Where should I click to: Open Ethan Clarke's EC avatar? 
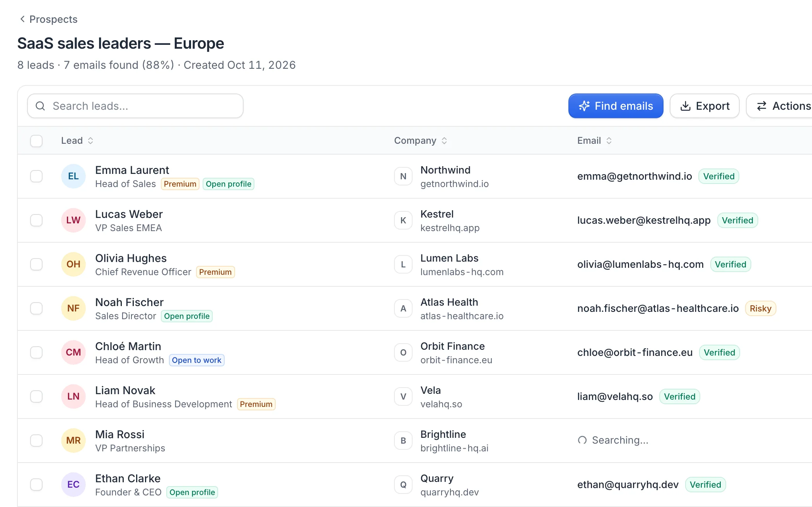click(73, 485)
